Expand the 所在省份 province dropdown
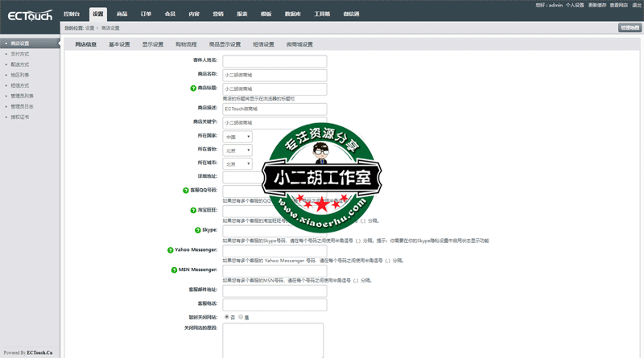 coord(237,150)
